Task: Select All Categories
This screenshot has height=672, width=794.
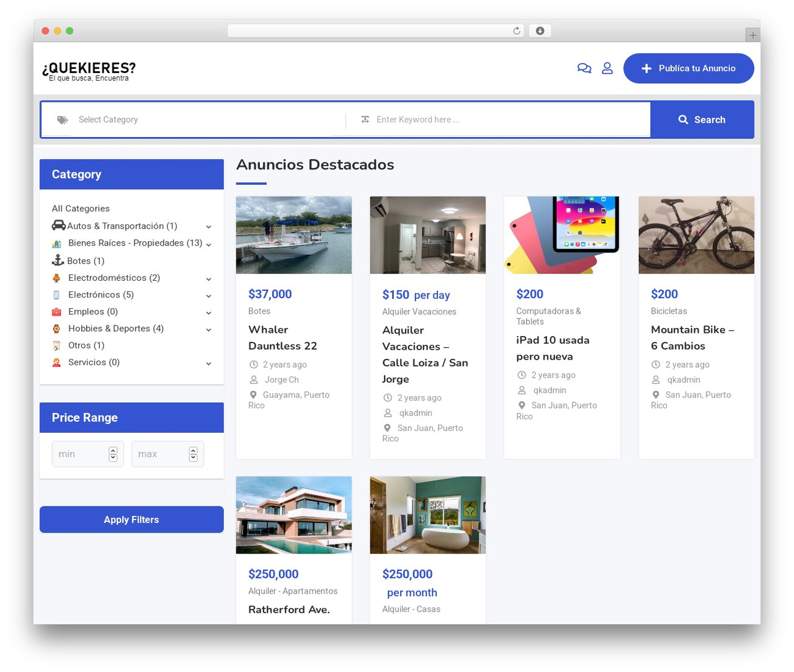Action: (x=81, y=208)
